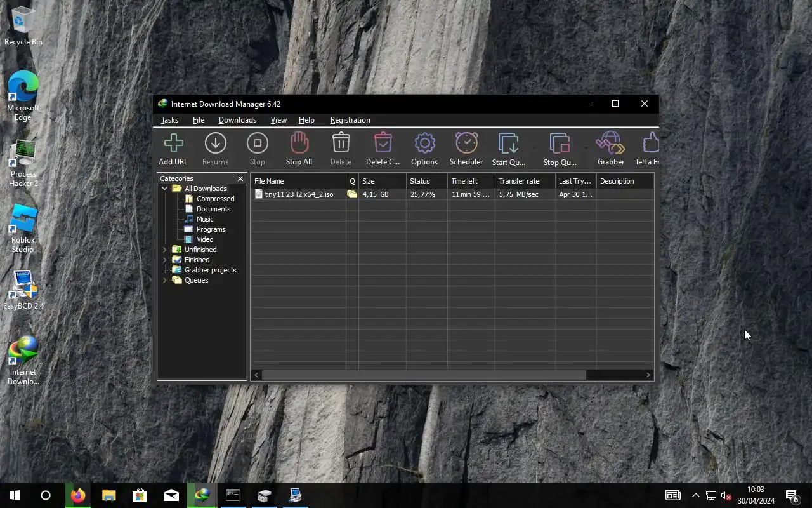Open the Registration menu
Image resolution: width=812 pixels, height=508 pixels.
coord(350,120)
